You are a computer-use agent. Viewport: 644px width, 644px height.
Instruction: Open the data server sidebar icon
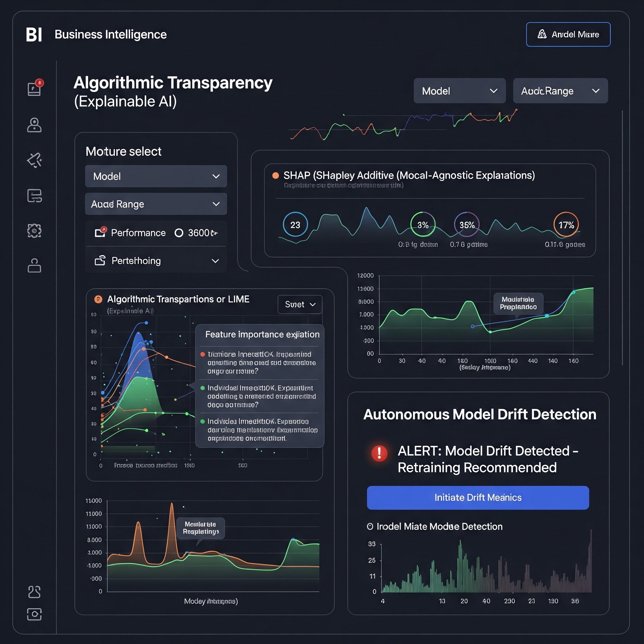tap(34, 196)
